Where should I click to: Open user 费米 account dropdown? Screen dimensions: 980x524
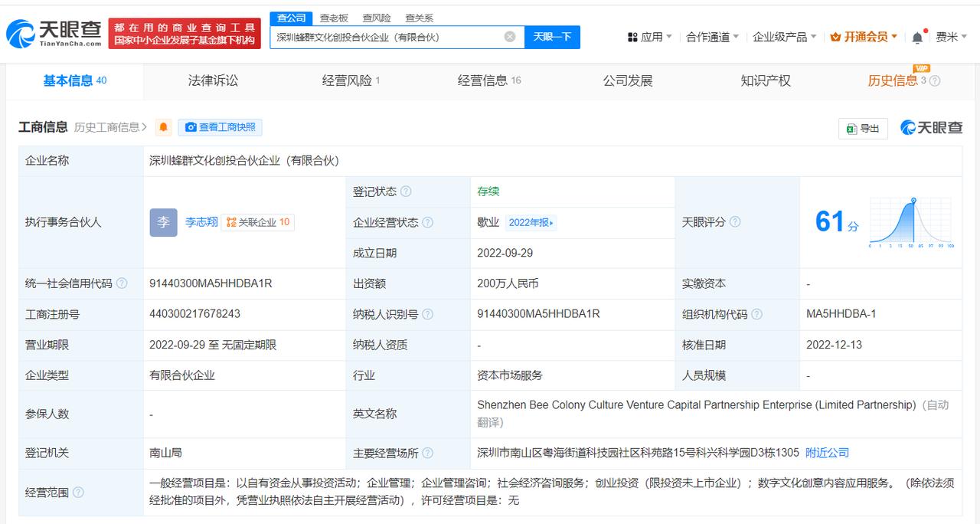click(952, 37)
